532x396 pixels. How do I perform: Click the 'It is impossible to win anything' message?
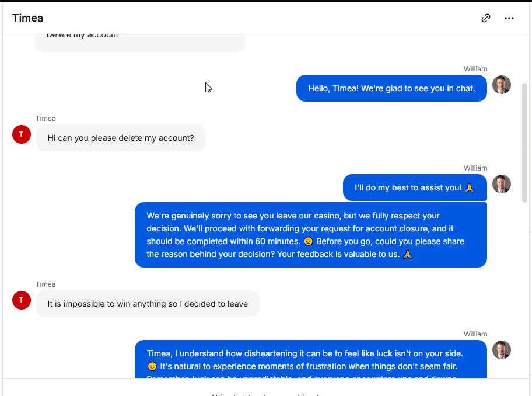click(x=148, y=304)
